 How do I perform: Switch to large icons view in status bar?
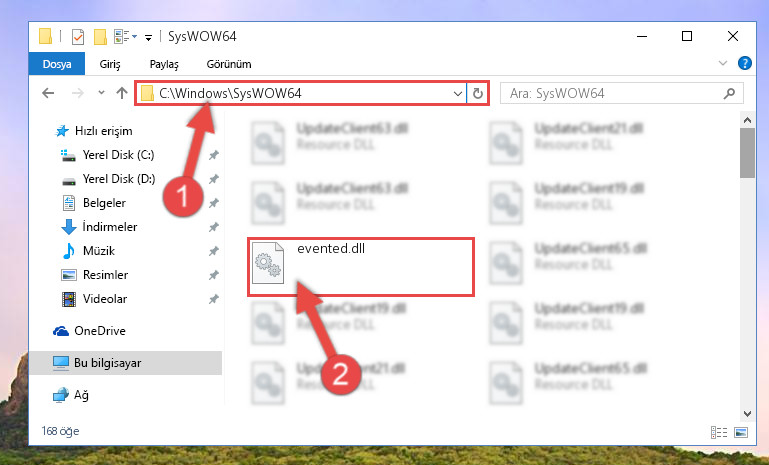coord(741,432)
